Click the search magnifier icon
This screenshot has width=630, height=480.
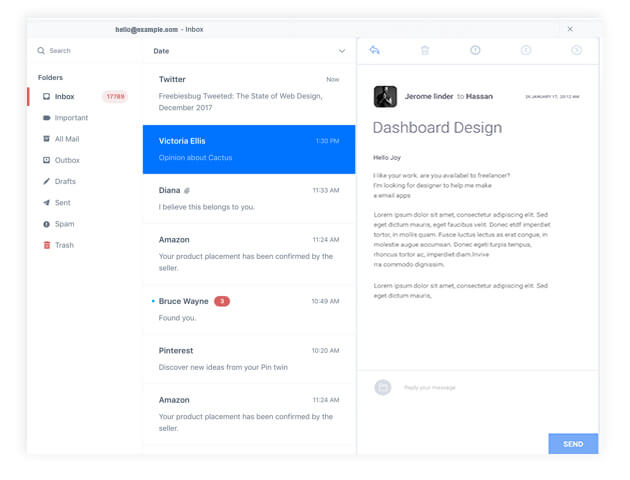(x=41, y=51)
